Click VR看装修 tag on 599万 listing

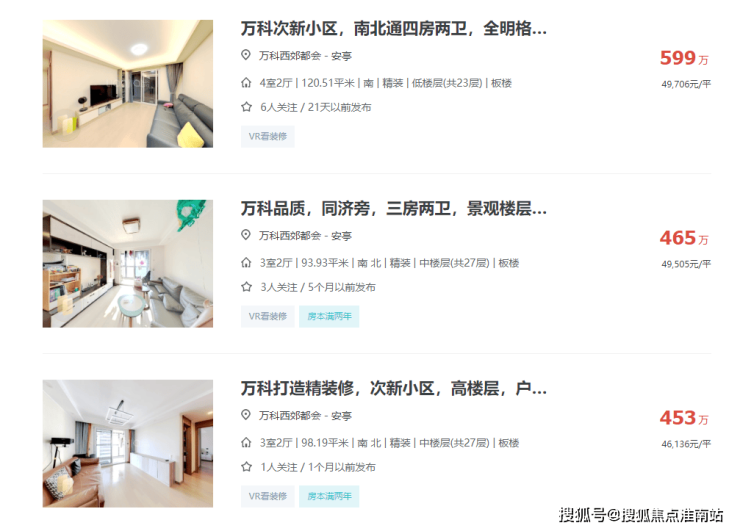(268, 136)
